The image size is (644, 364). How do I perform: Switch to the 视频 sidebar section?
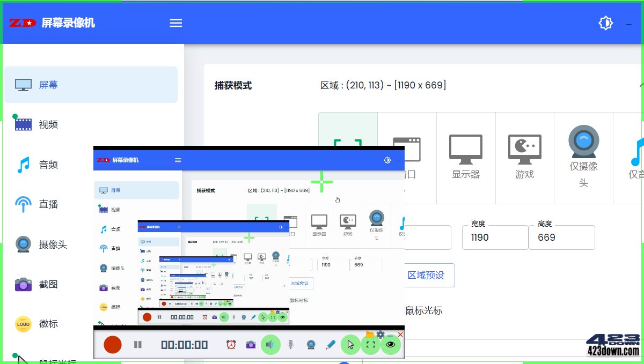coord(48,124)
